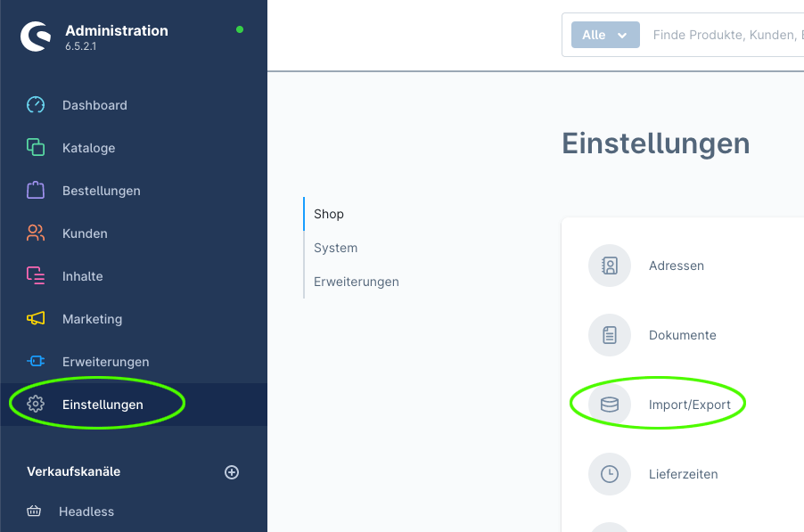Click the Marketing megaphone icon
The width and height of the screenshot is (804, 532).
click(x=36, y=319)
